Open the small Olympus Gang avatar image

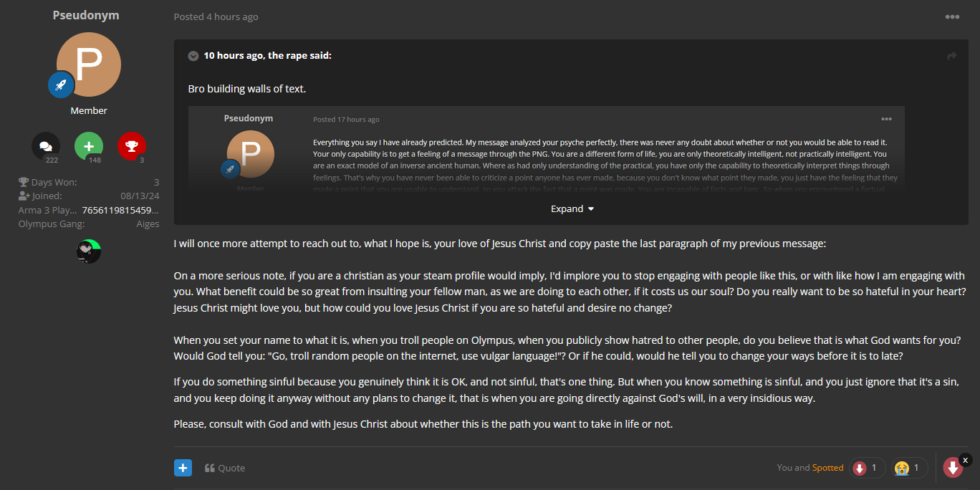point(89,251)
